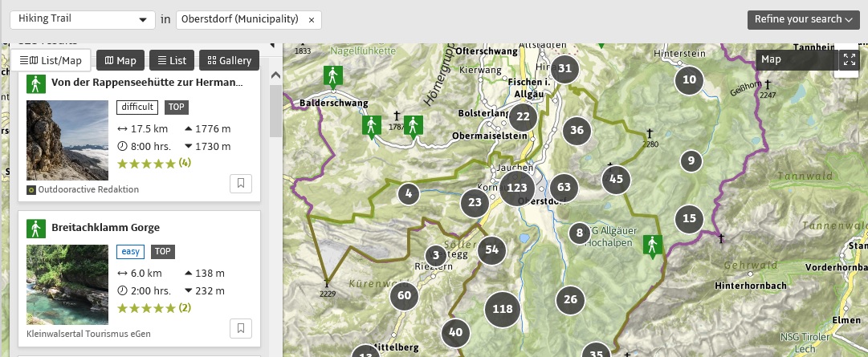Screen dimensions: 868x357
Task: Click the five-star rating with (2) reviews
Action: 154,308
